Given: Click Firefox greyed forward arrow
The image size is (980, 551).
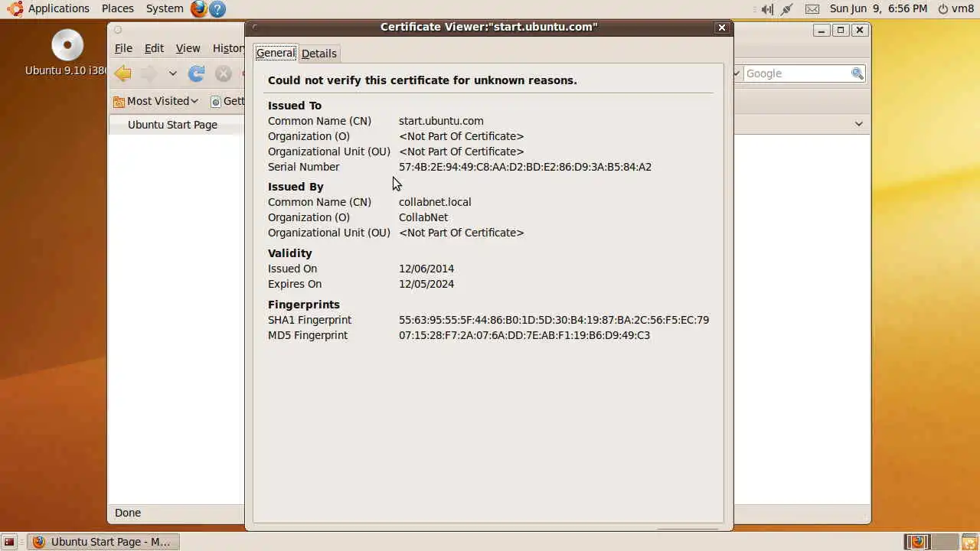Looking at the screenshot, I should click(149, 73).
